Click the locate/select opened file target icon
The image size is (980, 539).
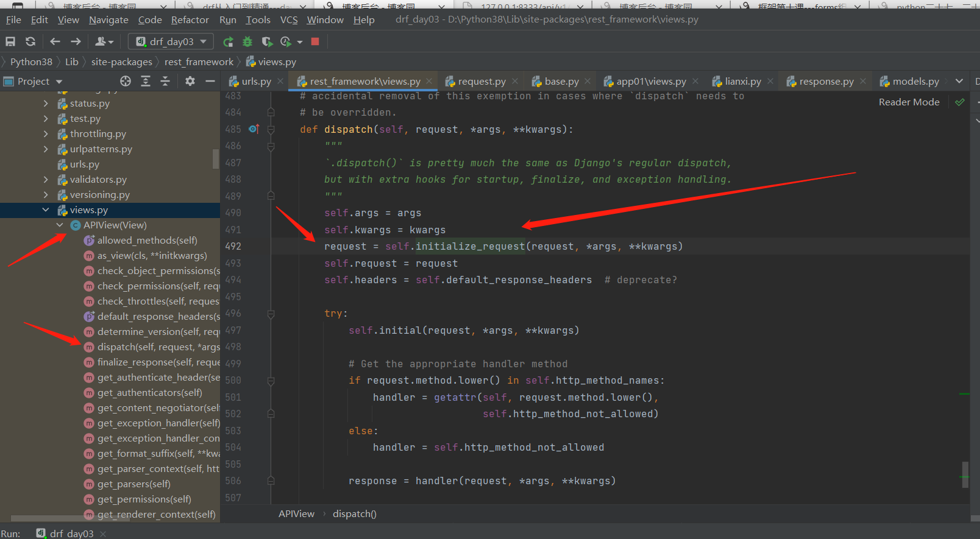[x=126, y=81]
